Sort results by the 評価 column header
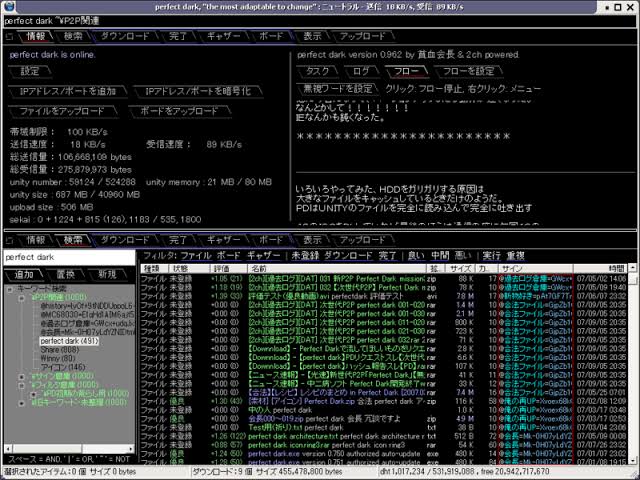Image resolution: width=640 pixels, height=480 pixels. [229, 269]
